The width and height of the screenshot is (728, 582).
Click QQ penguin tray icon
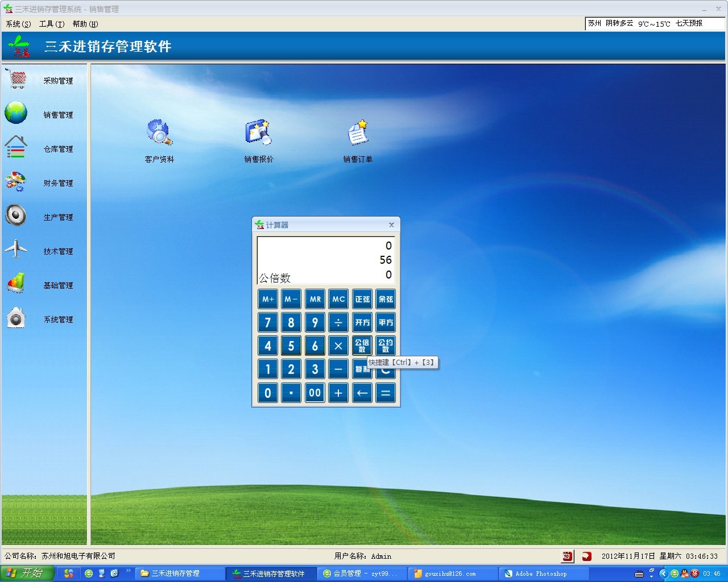[x=684, y=573]
